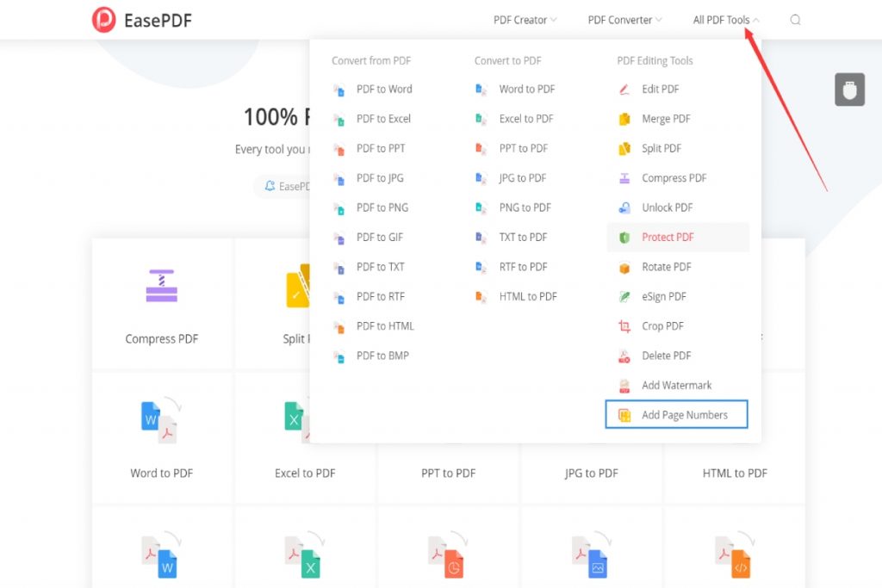Screen dimensions: 882x588
Task: Select PDF to JPG menu entry
Action: [x=380, y=178]
